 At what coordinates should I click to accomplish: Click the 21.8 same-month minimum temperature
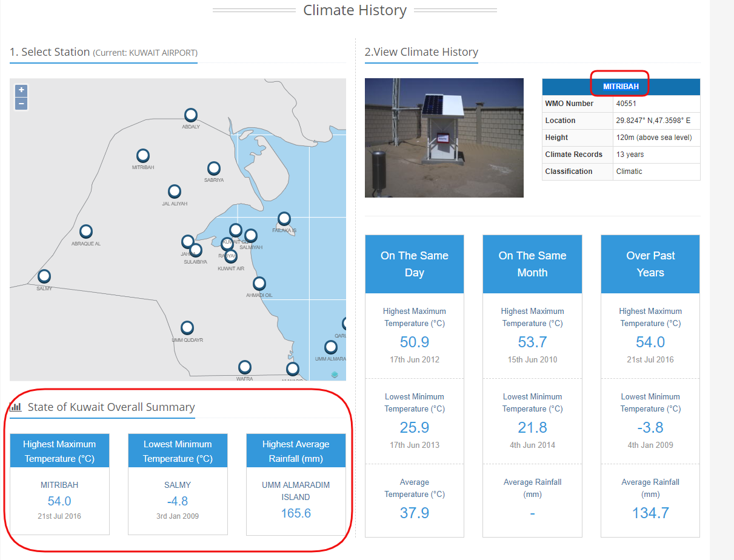pos(532,427)
